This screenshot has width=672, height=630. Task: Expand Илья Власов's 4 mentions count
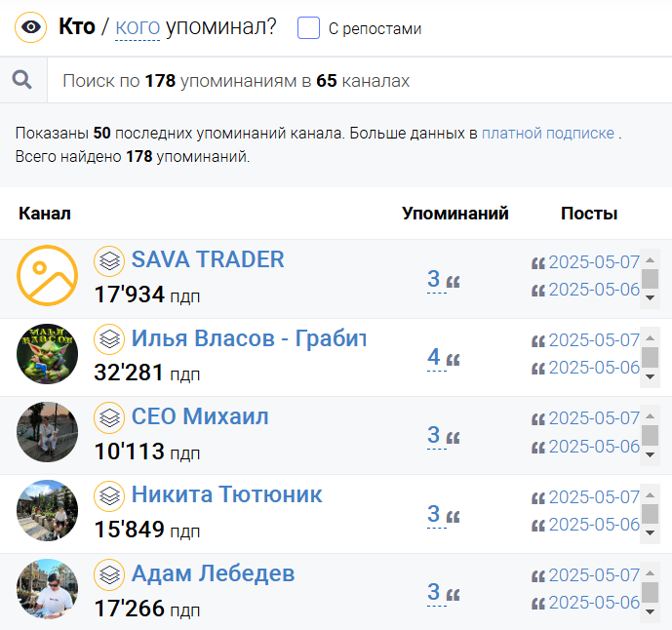(434, 358)
